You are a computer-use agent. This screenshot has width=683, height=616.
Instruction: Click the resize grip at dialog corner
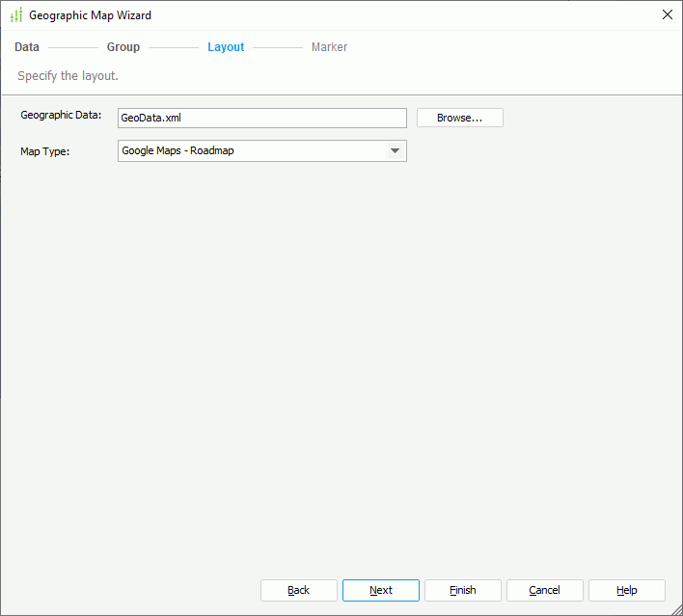(676, 609)
